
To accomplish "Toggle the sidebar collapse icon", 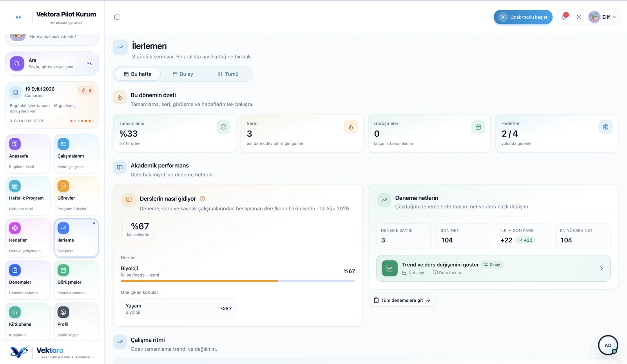I will [x=117, y=17].
